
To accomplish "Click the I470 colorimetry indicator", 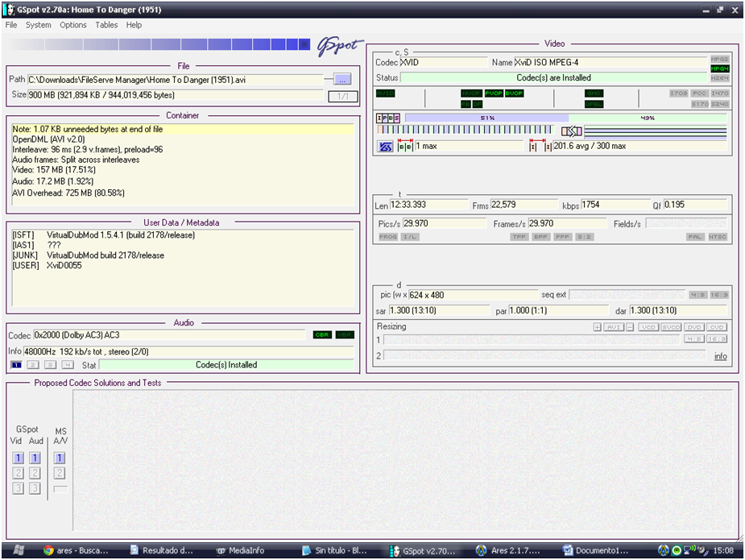I will tap(719, 93).
